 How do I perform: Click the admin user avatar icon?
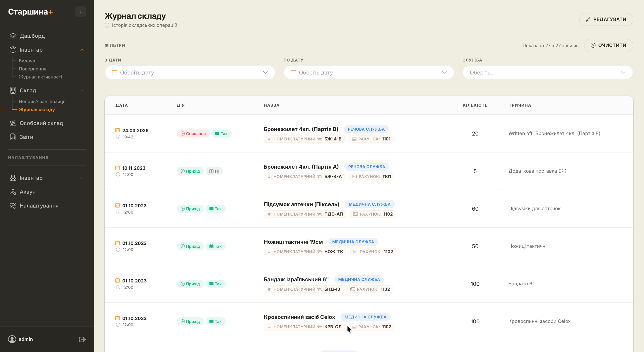click(12, 339)
